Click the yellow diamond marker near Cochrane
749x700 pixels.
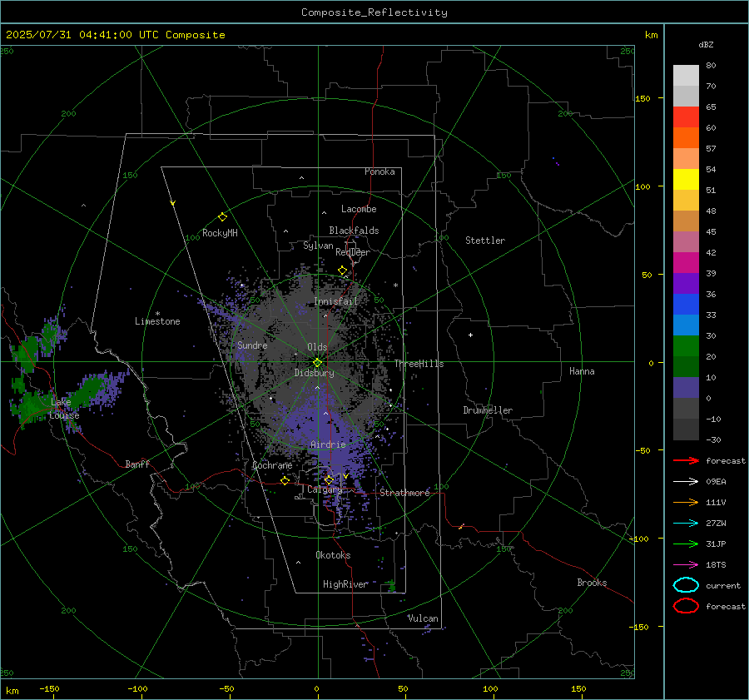tap(285, 480)
